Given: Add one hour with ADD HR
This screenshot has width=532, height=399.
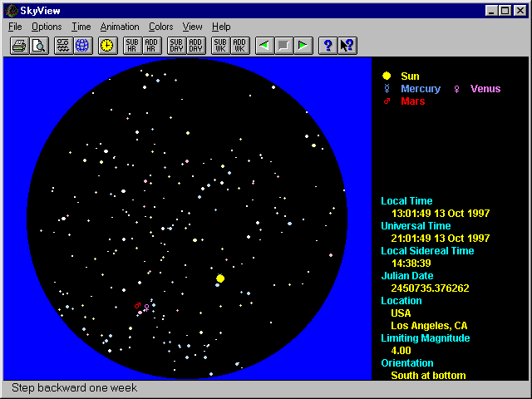Looking at the screenshot, I should click(x=151, y=46).
